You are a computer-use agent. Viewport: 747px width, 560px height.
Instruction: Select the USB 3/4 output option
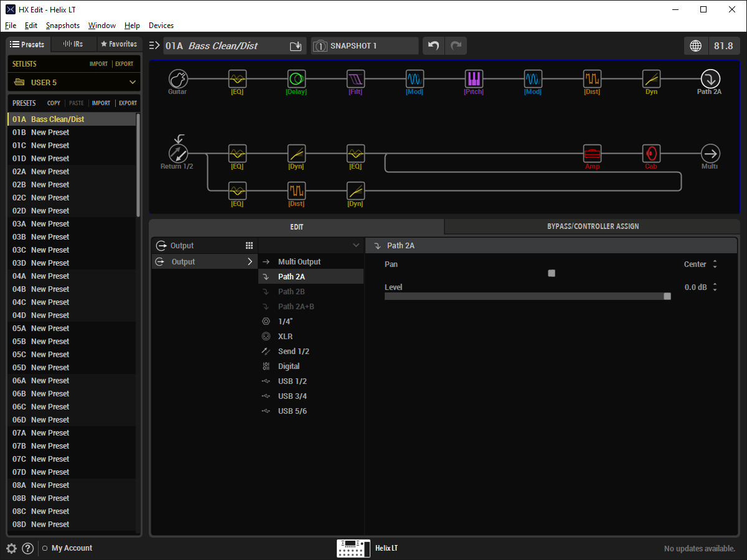point(311,396)
